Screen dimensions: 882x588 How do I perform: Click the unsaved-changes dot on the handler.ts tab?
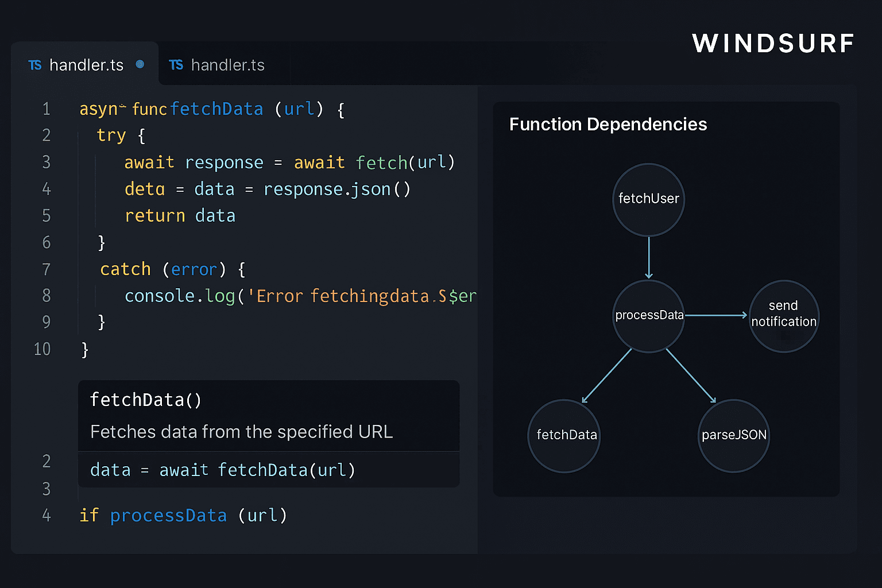coord(140,64)
